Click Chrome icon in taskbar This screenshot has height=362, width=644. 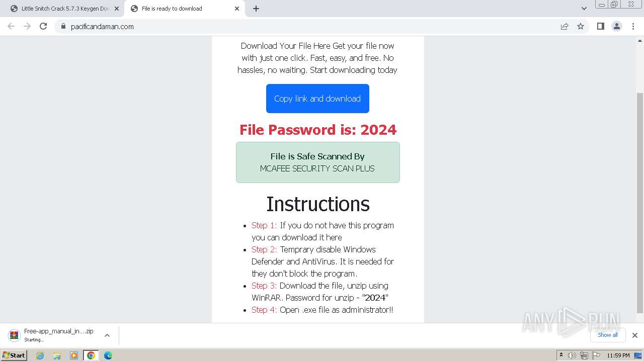(x=91, y=355)
